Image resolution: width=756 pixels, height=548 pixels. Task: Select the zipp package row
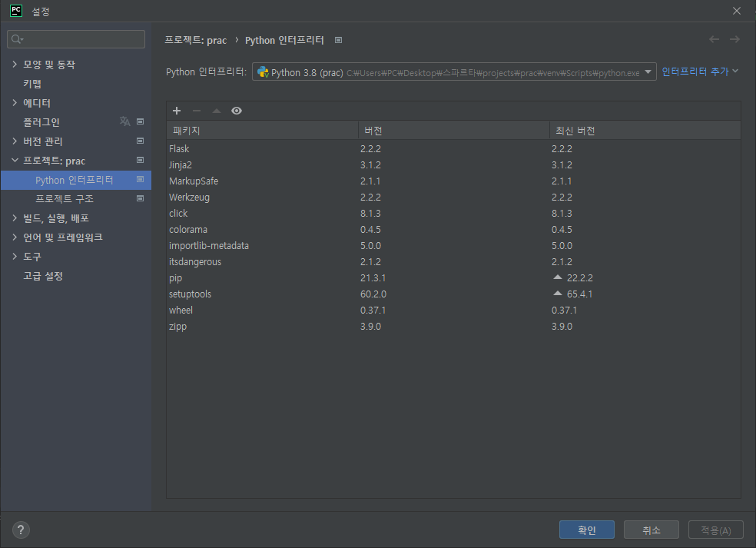click(454, 327)
